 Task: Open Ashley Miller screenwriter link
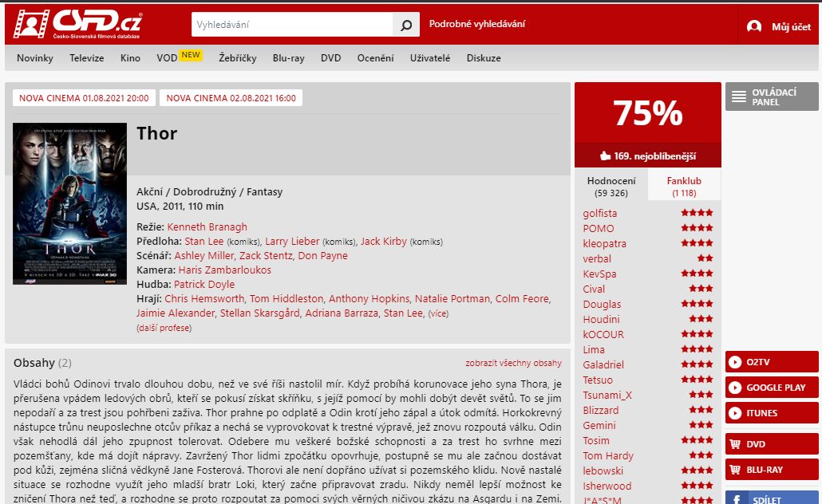pyautogui.click(x=204, y=256)
